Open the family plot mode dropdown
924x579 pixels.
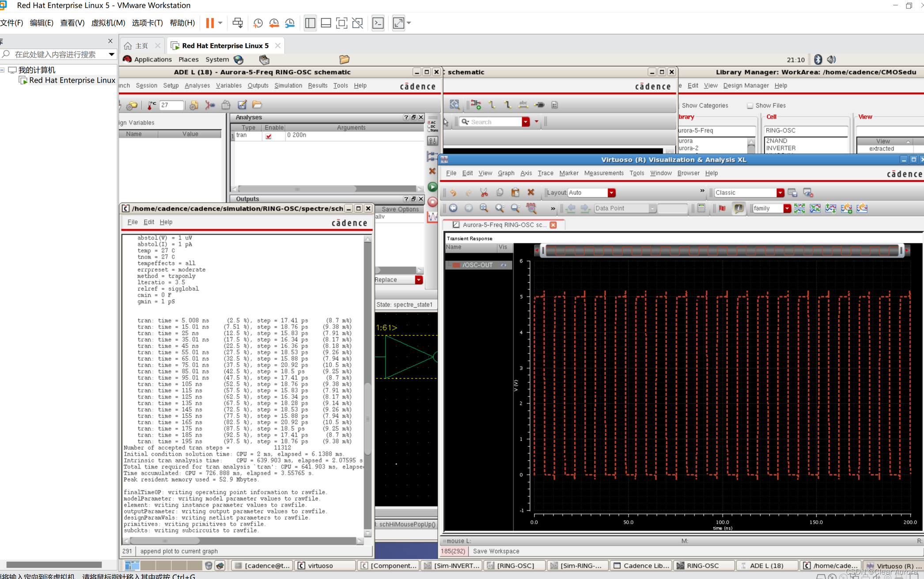tap(787, 208)
